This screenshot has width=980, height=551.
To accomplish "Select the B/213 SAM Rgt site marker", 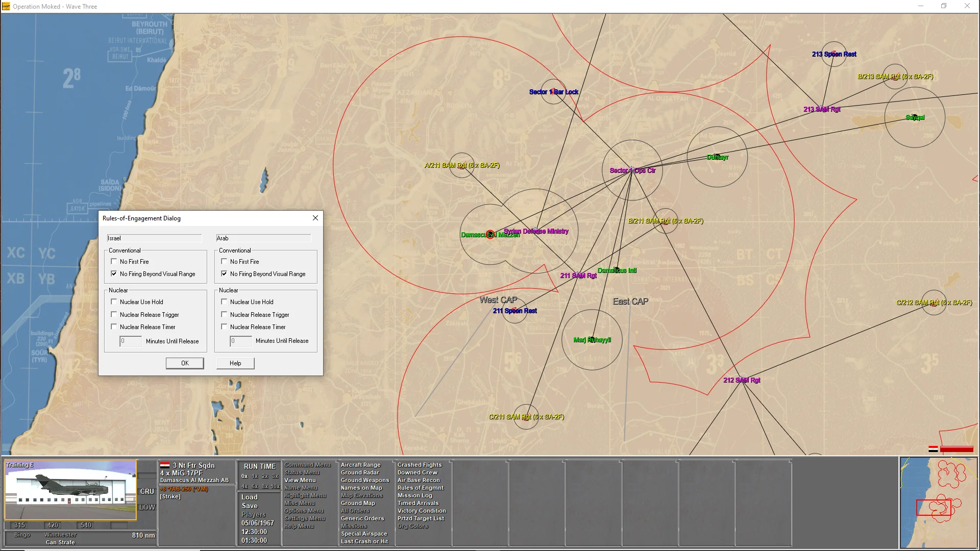I will click(x=895, y=77).
